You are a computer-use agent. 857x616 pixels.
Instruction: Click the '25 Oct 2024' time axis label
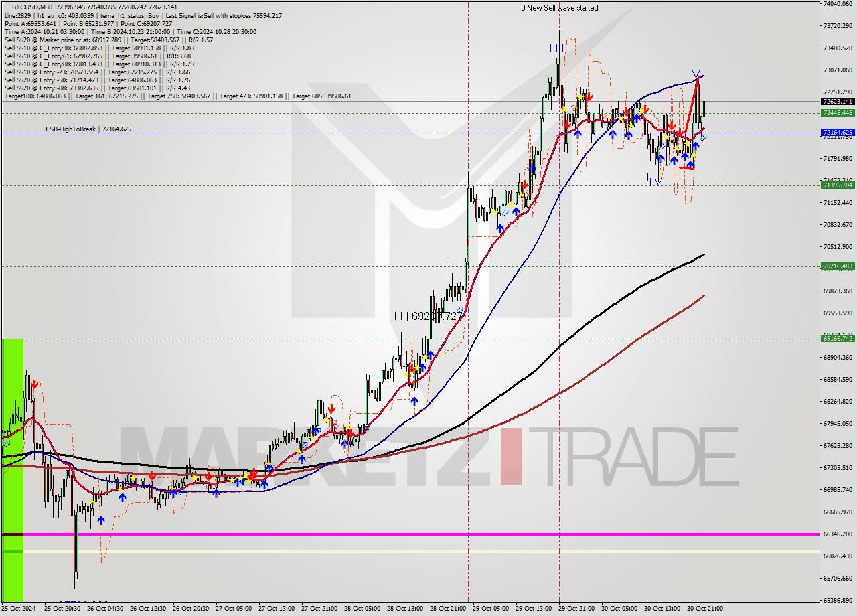18,609
